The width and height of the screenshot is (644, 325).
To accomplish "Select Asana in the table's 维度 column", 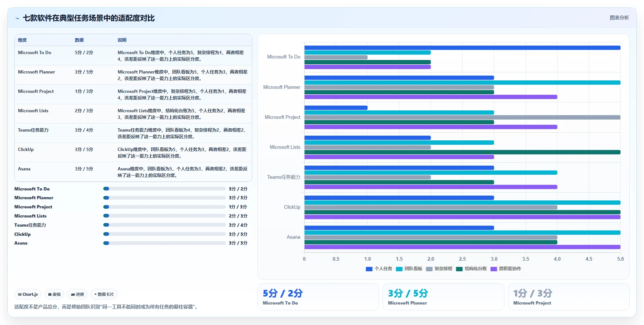I will pyautogui.click(x=24, y=169).
